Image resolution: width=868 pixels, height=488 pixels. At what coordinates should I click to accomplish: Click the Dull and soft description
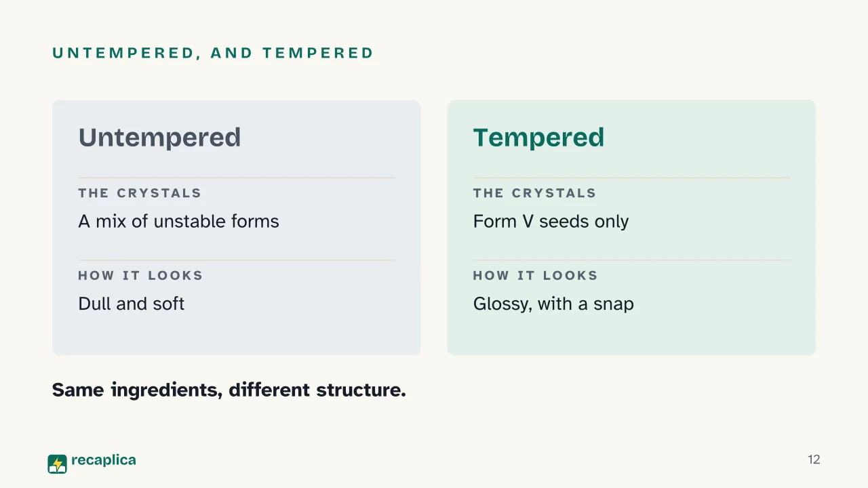pyautogui.click(x=131, y=304)
